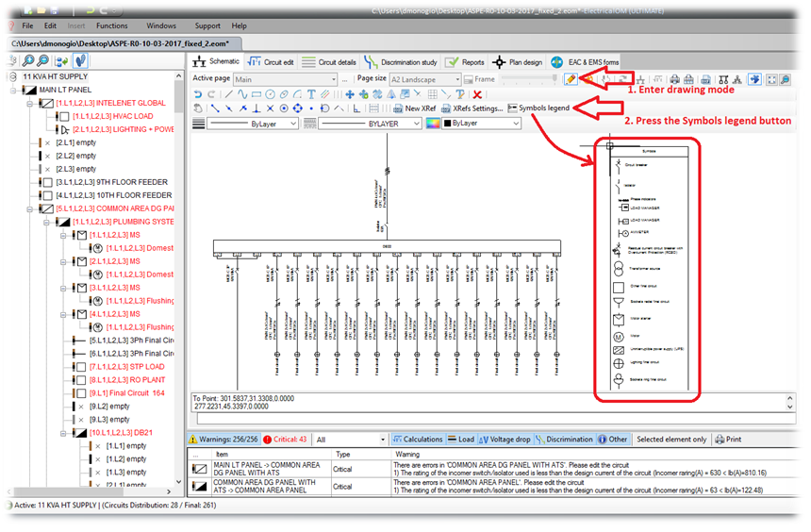Click the print icon in schematic toolbar
The image size is (811, 532).
pyautogui.click(x=674, y=79)
